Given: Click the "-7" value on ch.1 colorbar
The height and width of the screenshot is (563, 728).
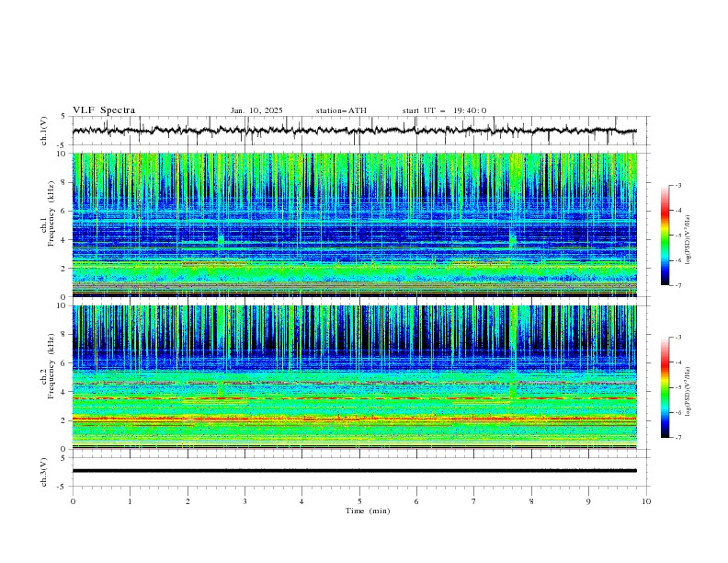Looking at the screenshot, I should [677, 285].
